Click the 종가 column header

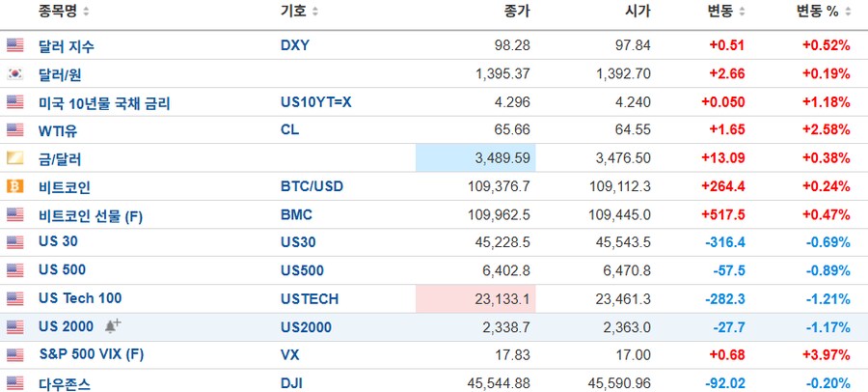coord(517,12)
